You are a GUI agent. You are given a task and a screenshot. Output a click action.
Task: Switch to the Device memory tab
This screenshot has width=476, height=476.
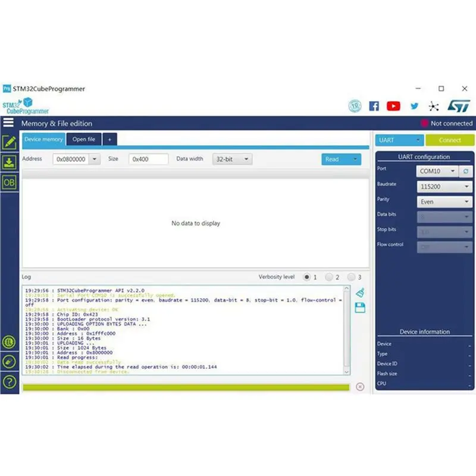43,139
